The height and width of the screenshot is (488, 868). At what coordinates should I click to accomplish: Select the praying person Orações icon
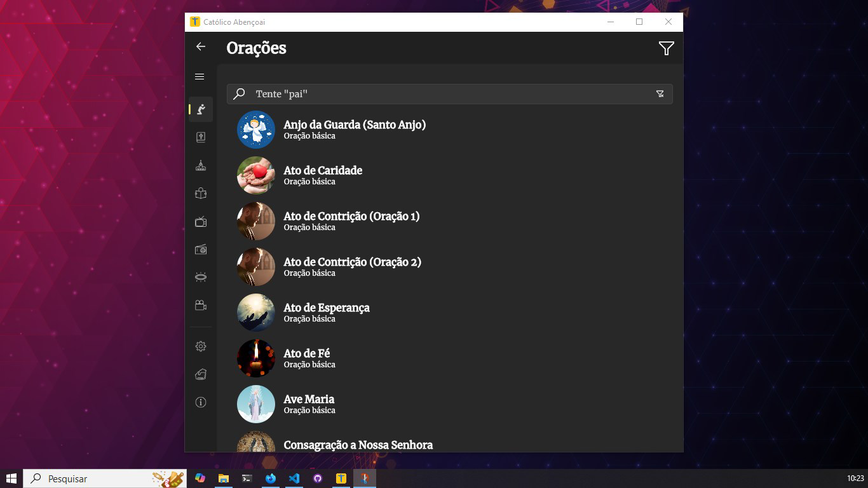pos(201,109)
